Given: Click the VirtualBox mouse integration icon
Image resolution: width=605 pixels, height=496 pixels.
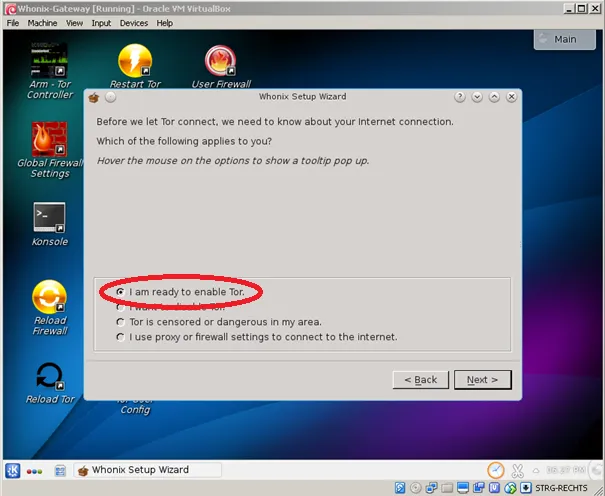Looking at the screenshot, I should pyautogui.click(x=510, y=488).
